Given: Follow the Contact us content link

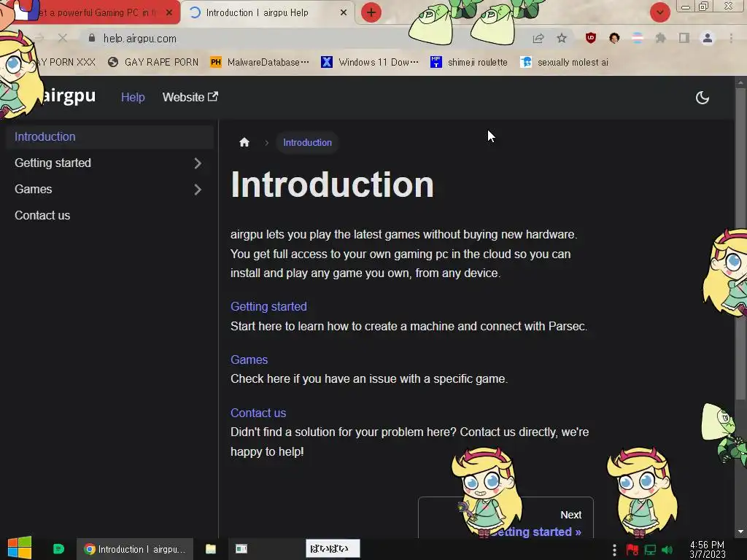Looking at the screenshot, I should (x=258, y=413).
